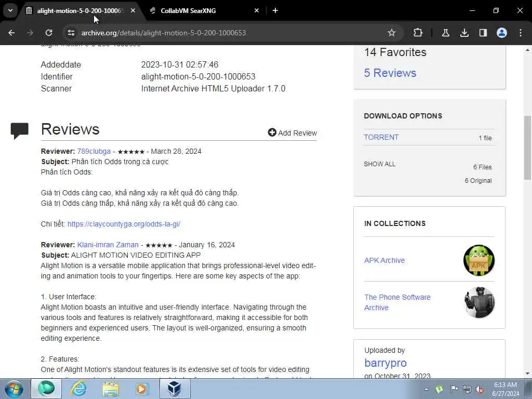Click the 14 Favorites text
532x399 pixels.
(395, 52)
